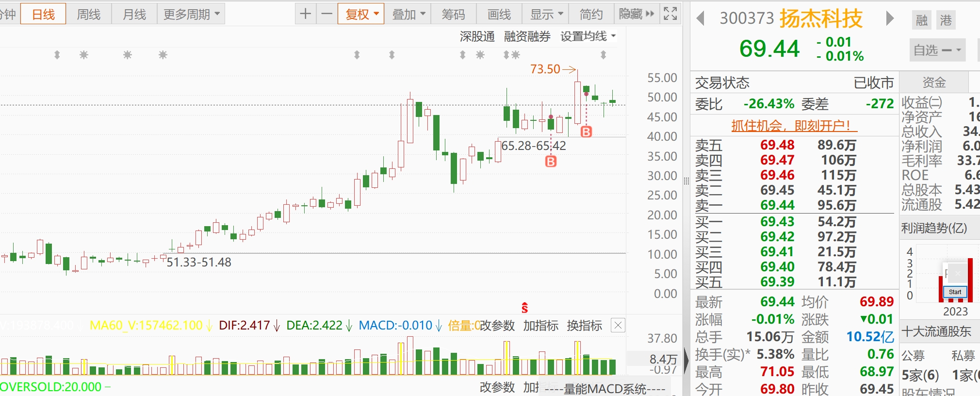Go to previous stock arrow

coord(700,18)
